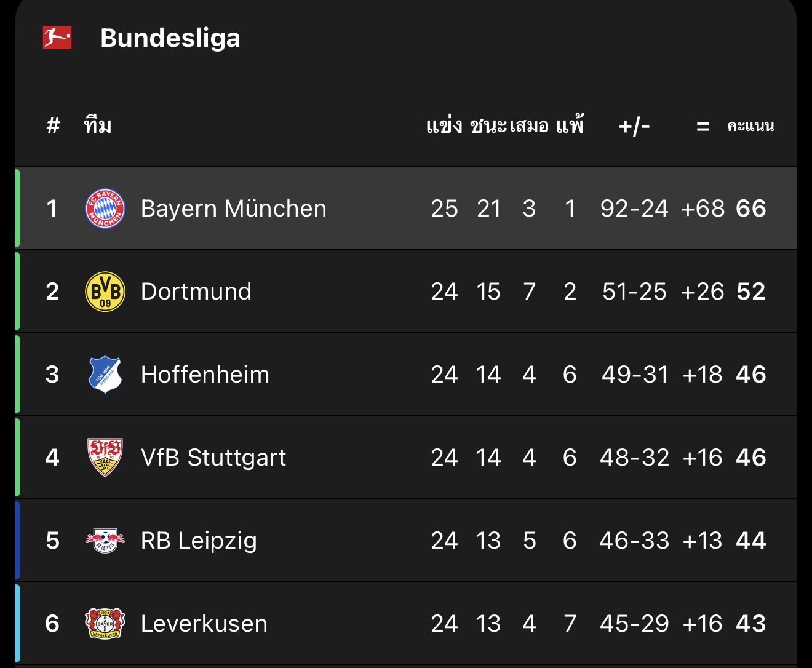Tap Leverkusen's 45-29 goals record
This screenshot has width=812, height=668.
[x=634, y=624]
